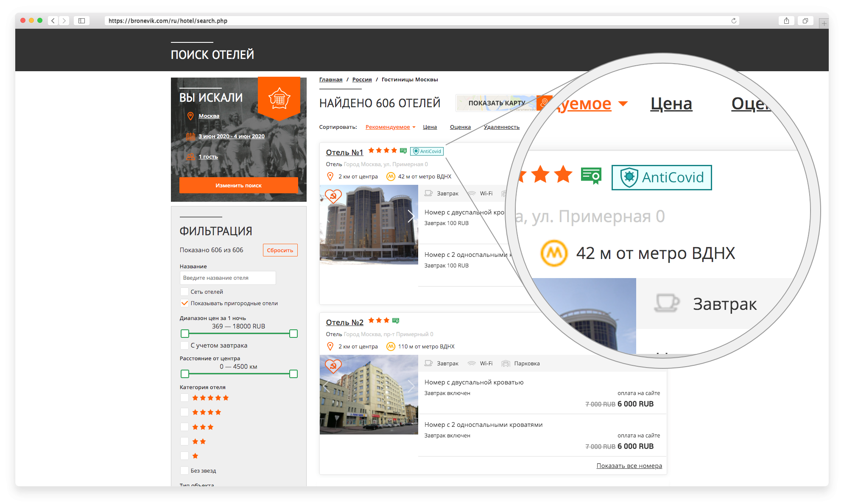
Task: Click the breakfast cup icon in Отель №1
Action: 428,194
